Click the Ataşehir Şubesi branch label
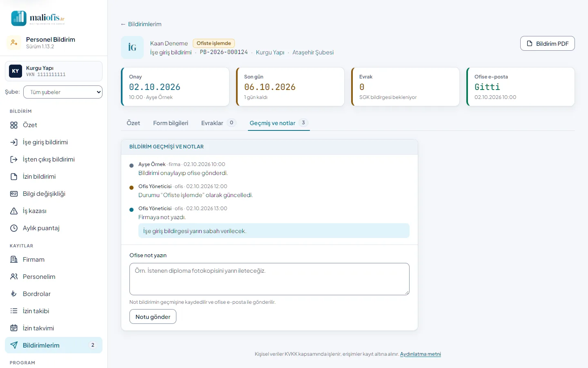Viewport: 588px width, 368px height. 313,52
